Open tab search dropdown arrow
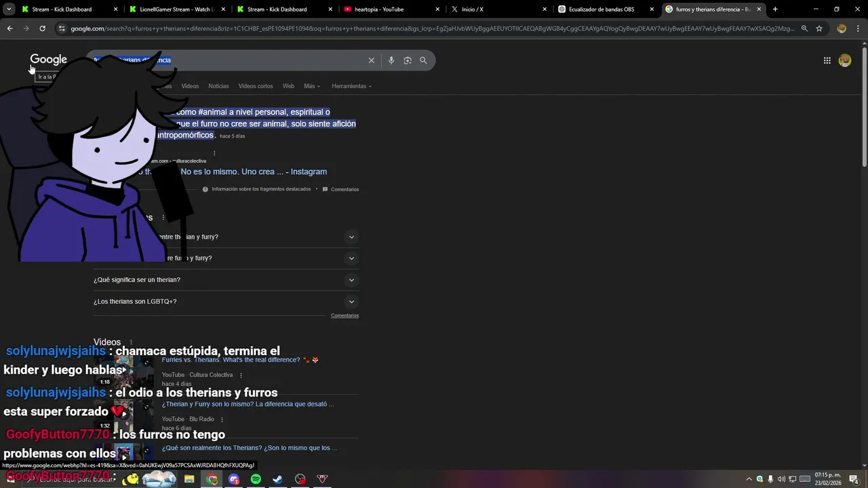This screenshot has width=868, height=488. (x=9, y=9)
